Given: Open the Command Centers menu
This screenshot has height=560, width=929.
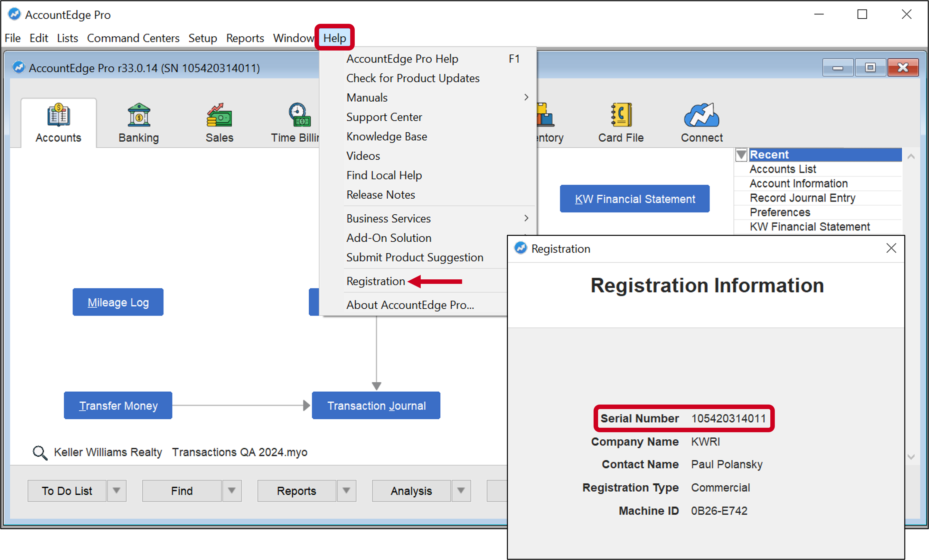Looking at the screenshot, I should [133, 38].
